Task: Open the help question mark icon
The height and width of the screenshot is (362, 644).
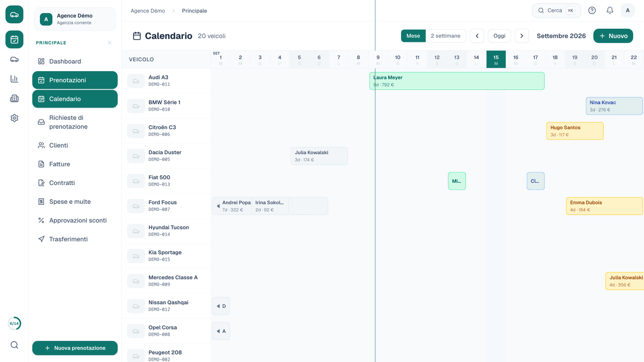Action: pos(592,10)
